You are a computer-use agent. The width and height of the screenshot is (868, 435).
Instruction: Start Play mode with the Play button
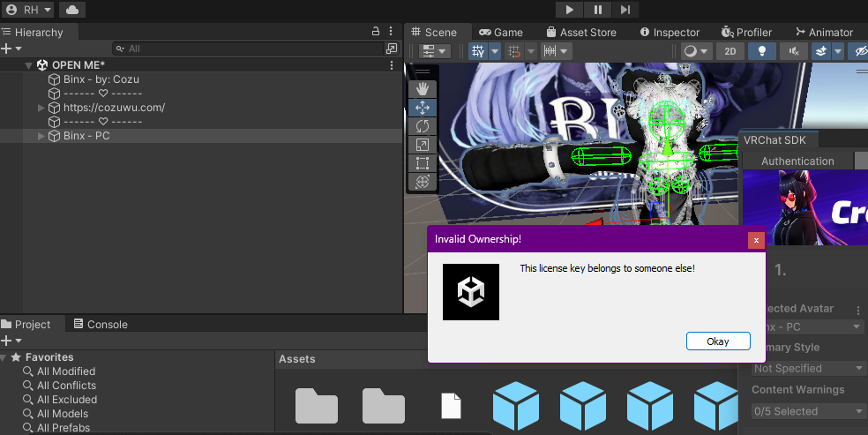(569, 10)
